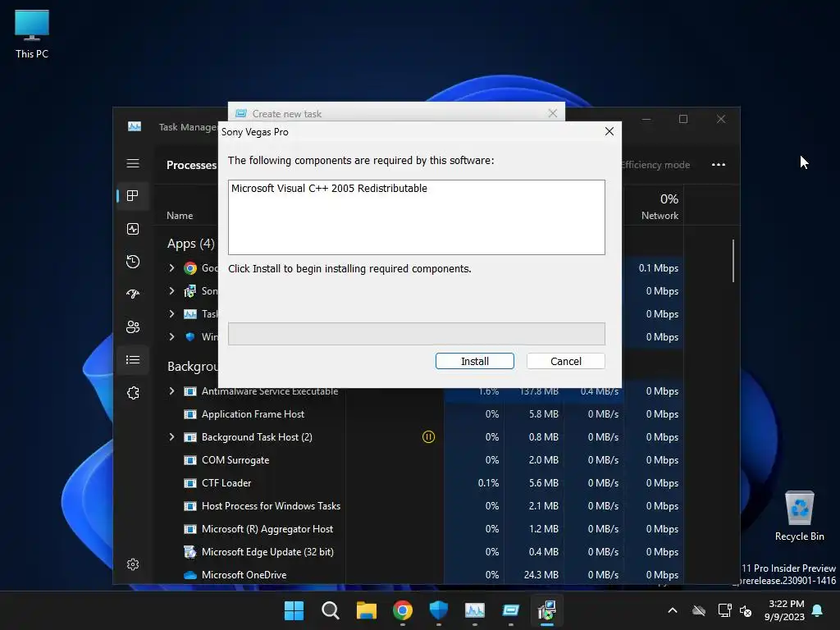Expand the Sony process group
Image resolution: width=840 pixels, height=630 pixels.
[171, 291]
